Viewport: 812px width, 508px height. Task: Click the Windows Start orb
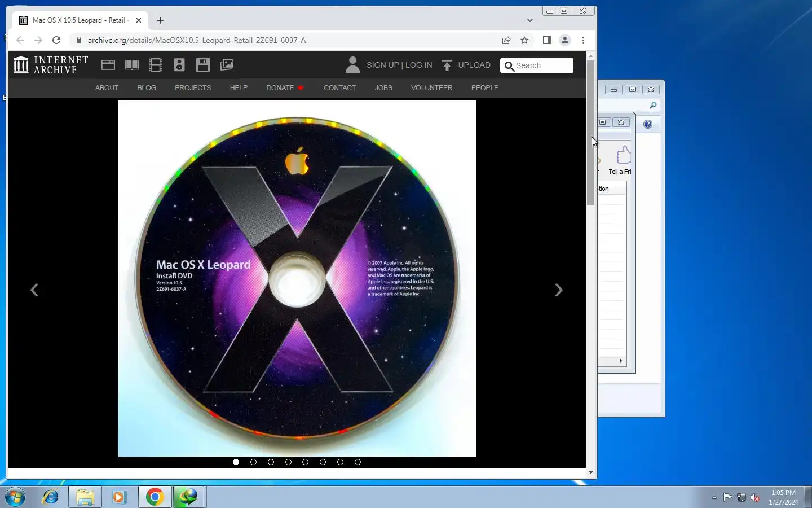pyautogui.click(x=15, y=497)
